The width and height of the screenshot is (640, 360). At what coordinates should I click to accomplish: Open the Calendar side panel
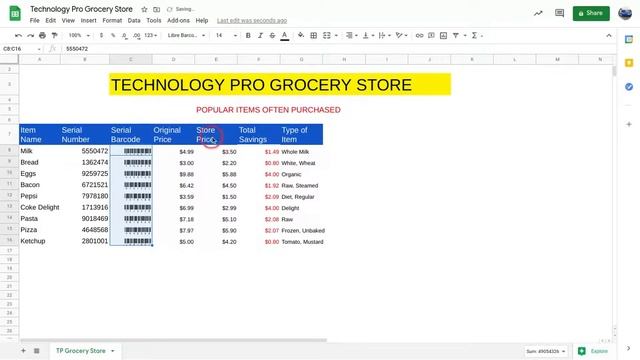click(629, 39)
